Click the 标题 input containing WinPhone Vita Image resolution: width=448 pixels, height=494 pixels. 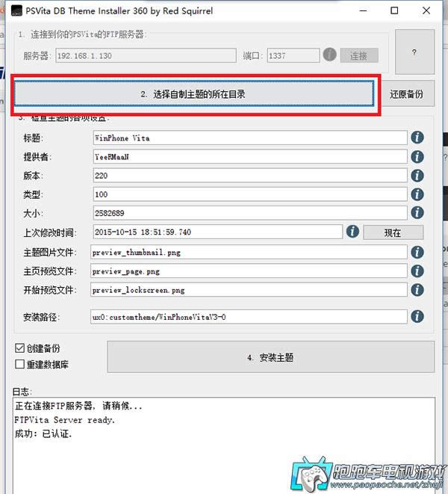[249, 138]
